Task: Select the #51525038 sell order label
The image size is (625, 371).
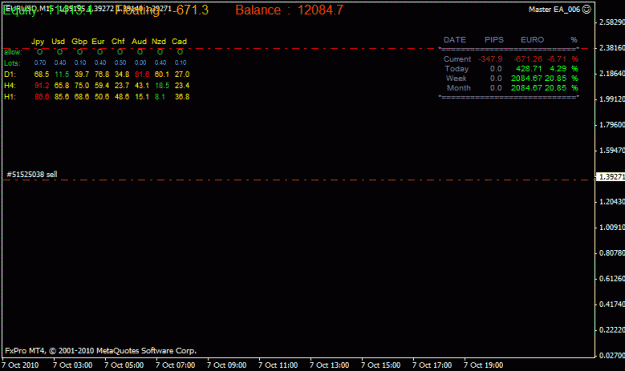Action: pyautogui.click(x=32, y=174)
